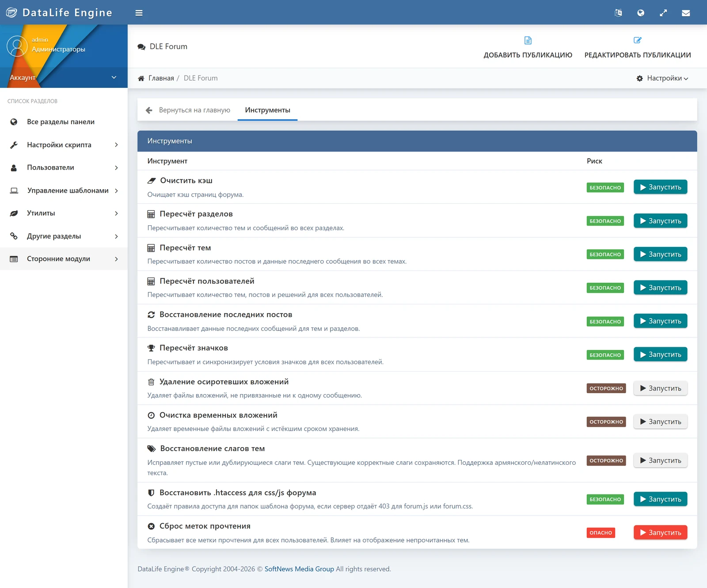Expand the Настройки скрипта sidebar section
This screenshot has width=707, height=588.
pyautogui.click(x=64, y=145)
